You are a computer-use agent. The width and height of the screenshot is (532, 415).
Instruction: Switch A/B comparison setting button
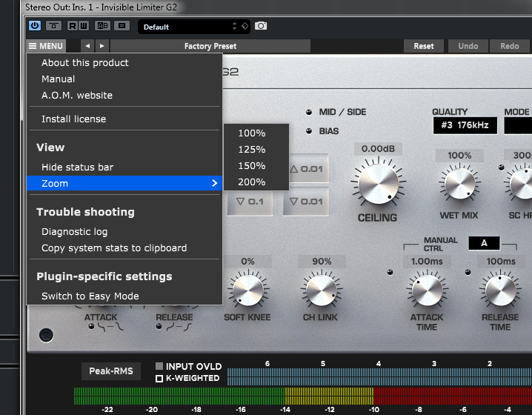tap(102, 26)
